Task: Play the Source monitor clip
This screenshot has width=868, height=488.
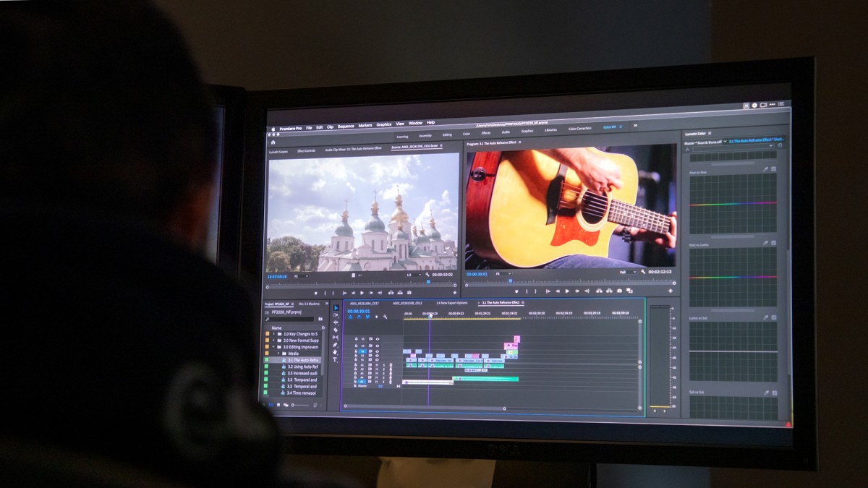Action: tap(362, 293)
